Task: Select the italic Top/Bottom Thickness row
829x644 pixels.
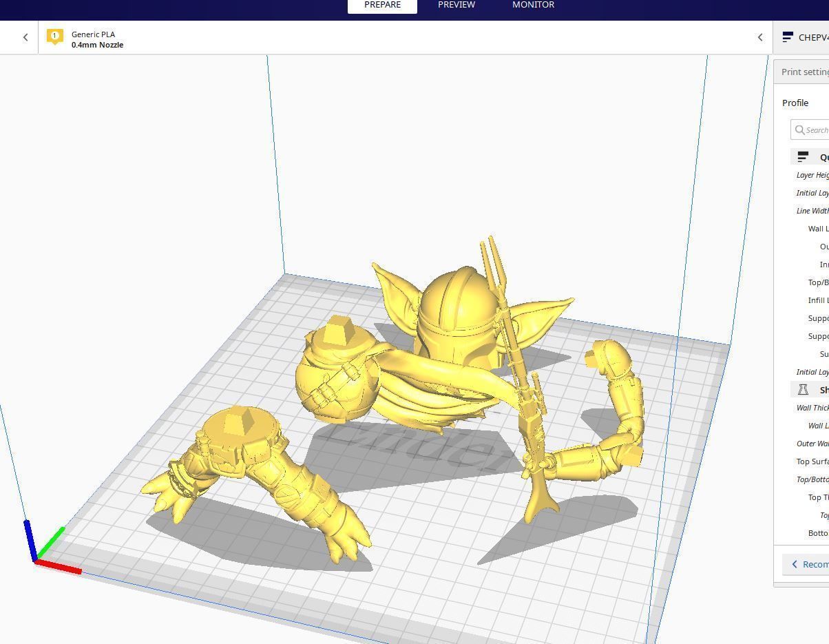Action: coord(812,479)
